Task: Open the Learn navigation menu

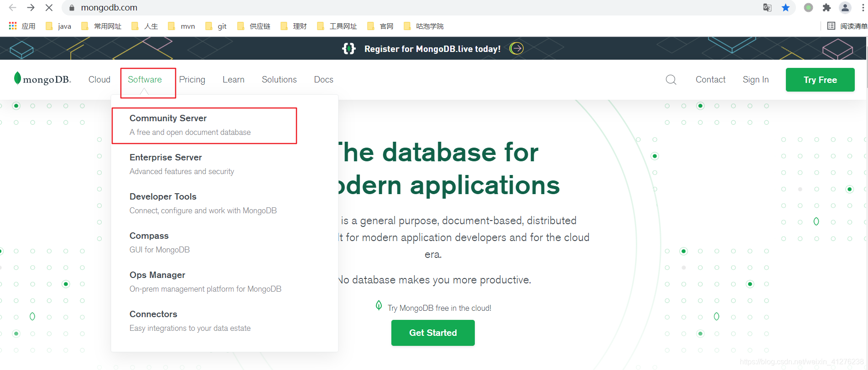Action: pos(234,79)
